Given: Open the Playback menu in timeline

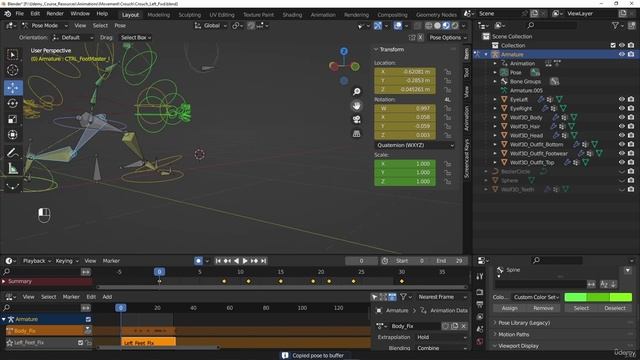Looking at the screenshot, I should (x=36, y=261).
